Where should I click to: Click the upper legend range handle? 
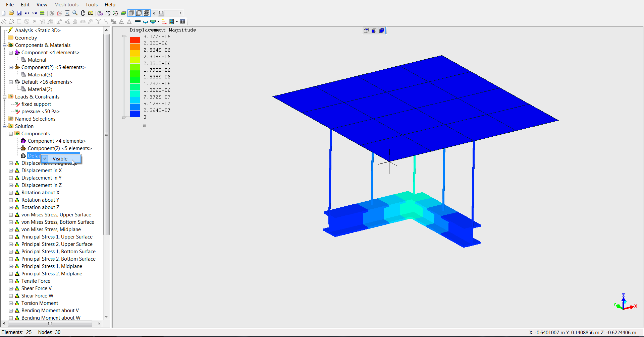pyautogui.click(x=124, y=36)
